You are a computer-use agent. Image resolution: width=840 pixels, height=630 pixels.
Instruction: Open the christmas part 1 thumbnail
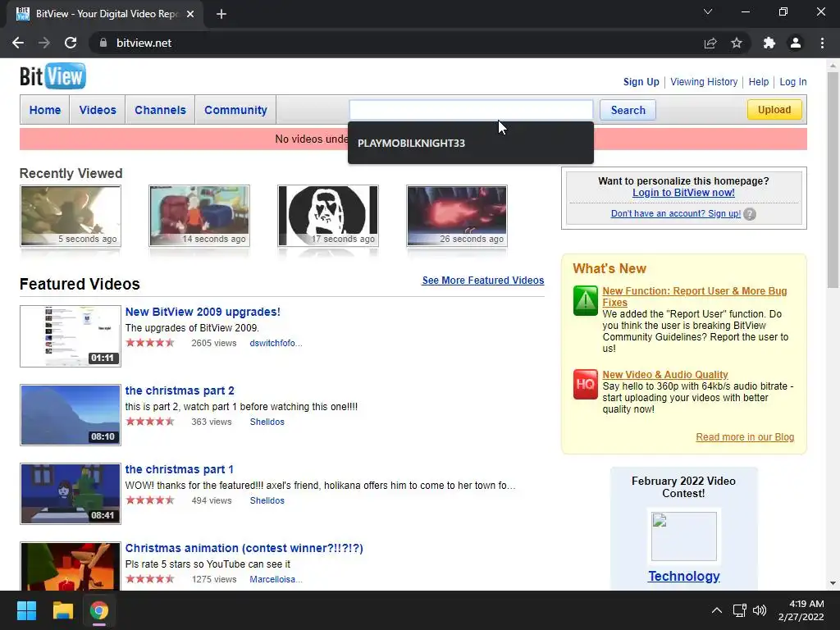71,494
